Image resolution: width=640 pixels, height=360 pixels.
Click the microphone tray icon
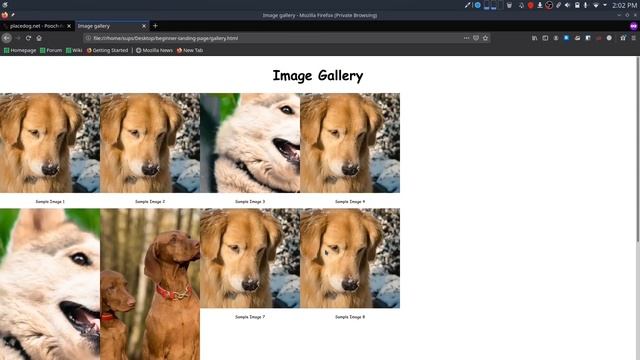586,5
